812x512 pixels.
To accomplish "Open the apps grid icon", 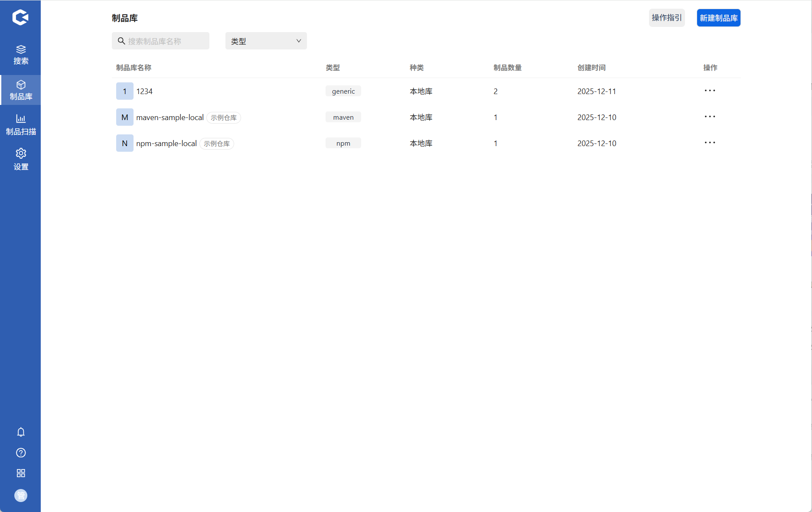I will click(x=21, y=473).
